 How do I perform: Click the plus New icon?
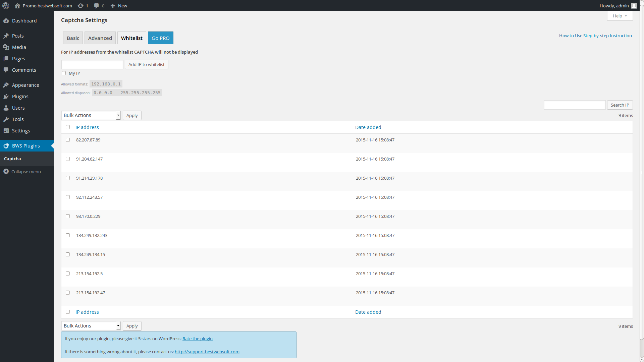coord(113,6)
